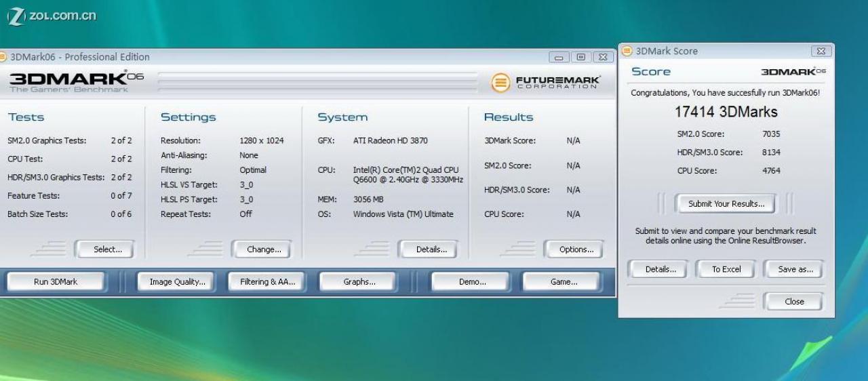Click 'ATI Radeon HD 3870' GFX text
This screenshot has width=868, height=381.
coord(391,141)
